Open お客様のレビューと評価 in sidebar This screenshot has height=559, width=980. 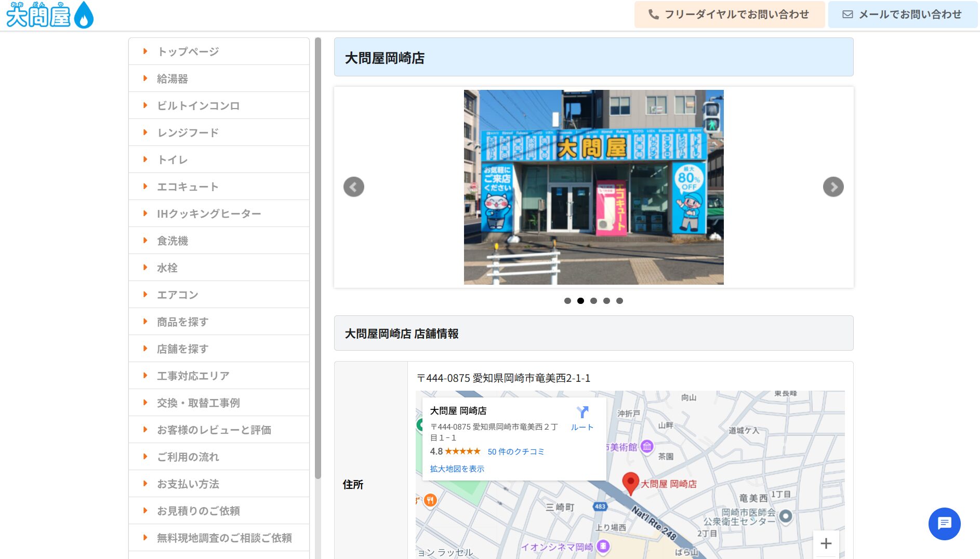(219, 430)
